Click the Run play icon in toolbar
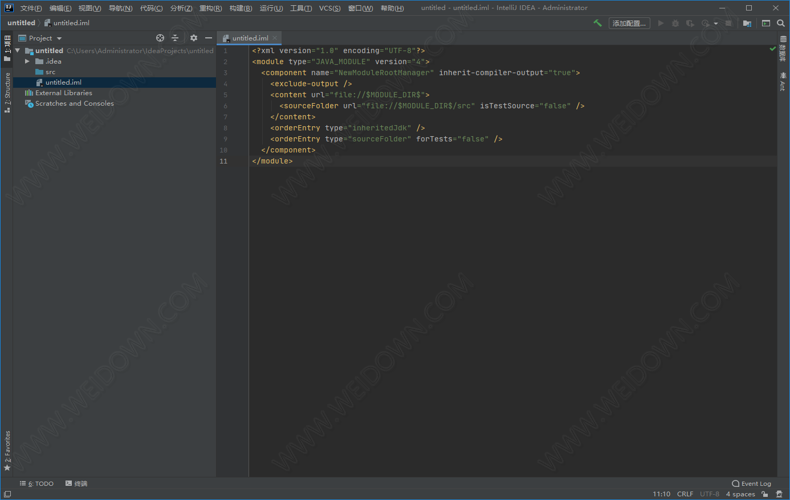Viewport: 790px width, 500px height. click(661, 23)
